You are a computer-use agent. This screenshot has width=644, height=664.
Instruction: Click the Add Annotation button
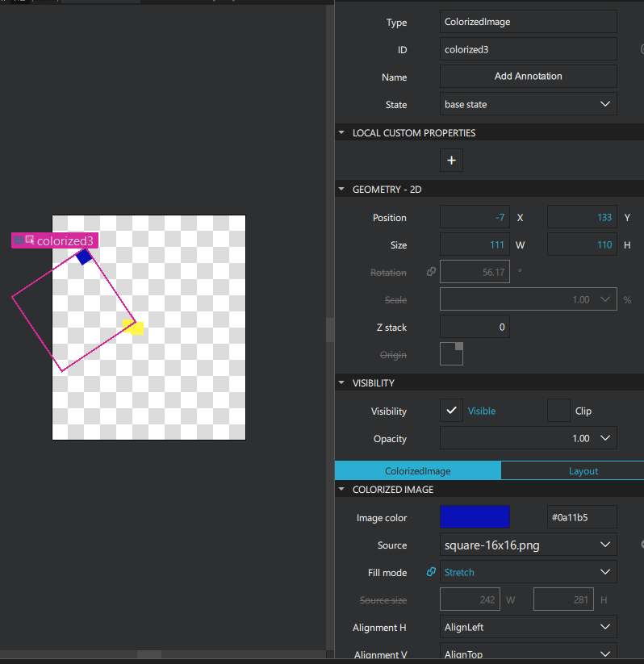tap(529, 77)
